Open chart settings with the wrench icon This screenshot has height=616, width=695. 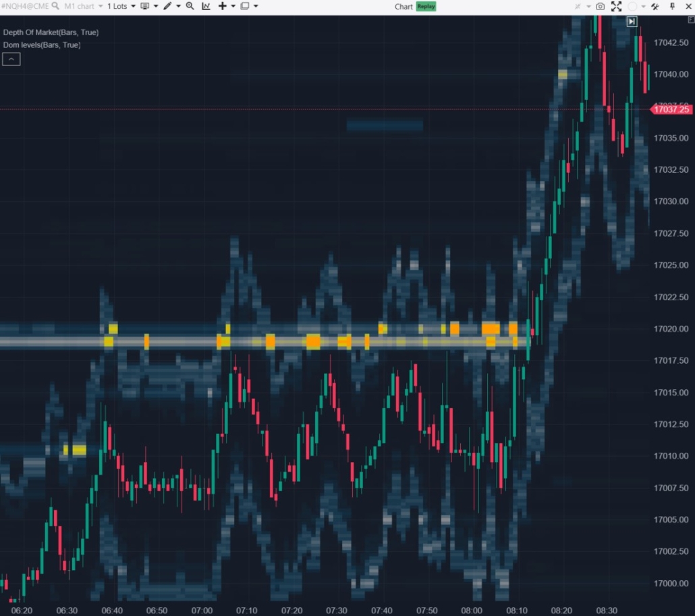tap(653, 6)
